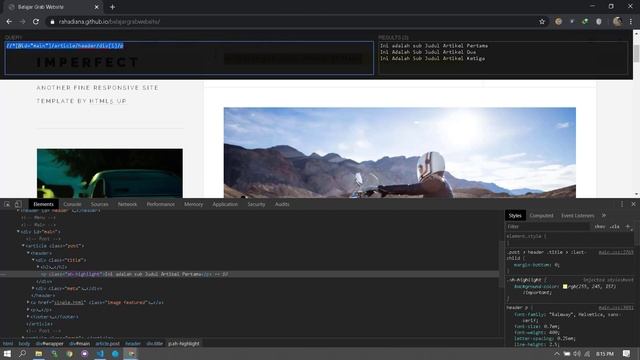Expand the footer node arrow
640x360 pixels.
coord(28,317)
